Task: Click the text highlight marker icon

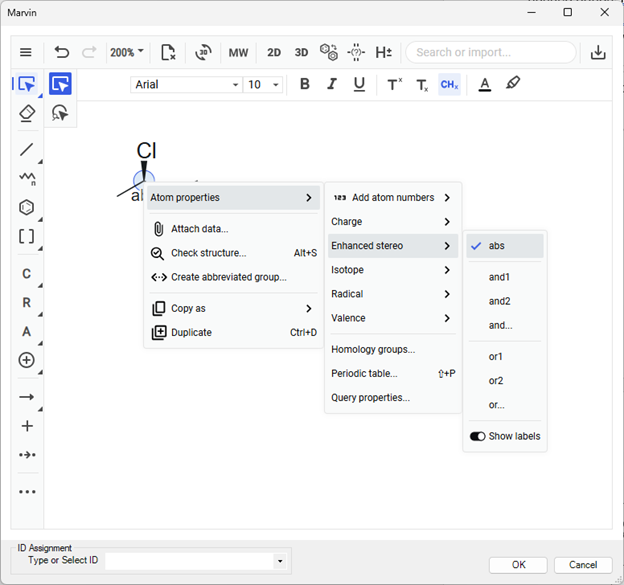Action: 513,84
